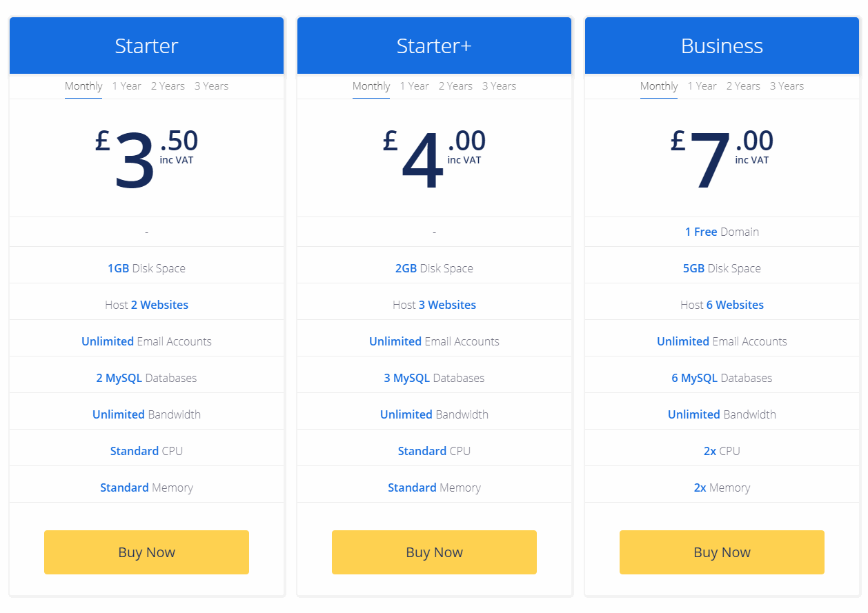Open 3 Years pricing for Business
This screenshot has width=868, height=613.
coord(787,86)
